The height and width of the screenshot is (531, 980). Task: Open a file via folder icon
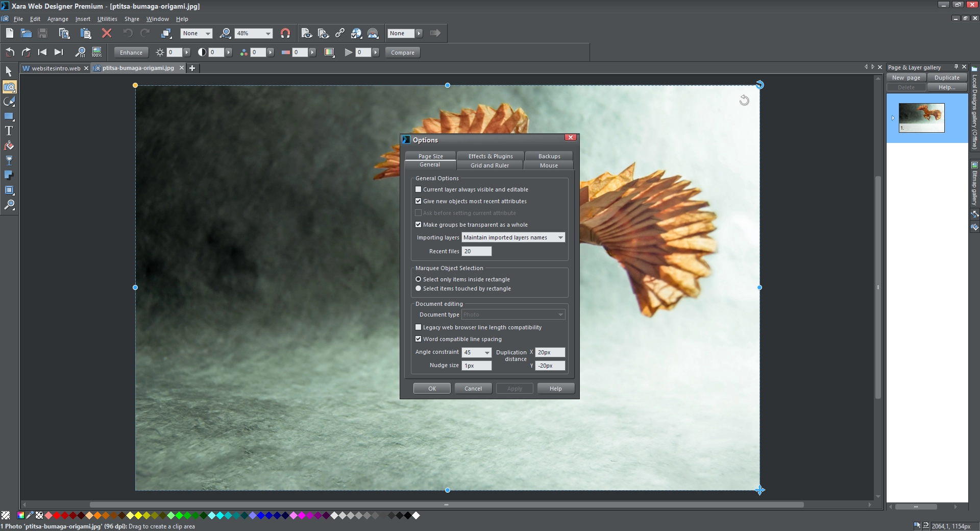(x=26, y=33)
